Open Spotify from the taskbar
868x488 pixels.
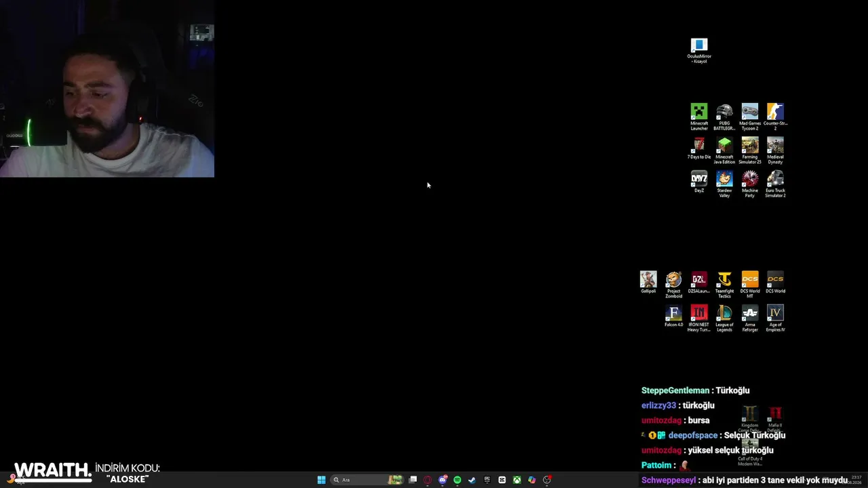457,480
